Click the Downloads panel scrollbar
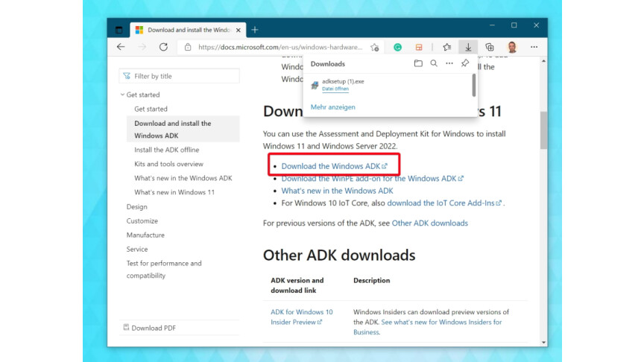 tap(473, 85)
